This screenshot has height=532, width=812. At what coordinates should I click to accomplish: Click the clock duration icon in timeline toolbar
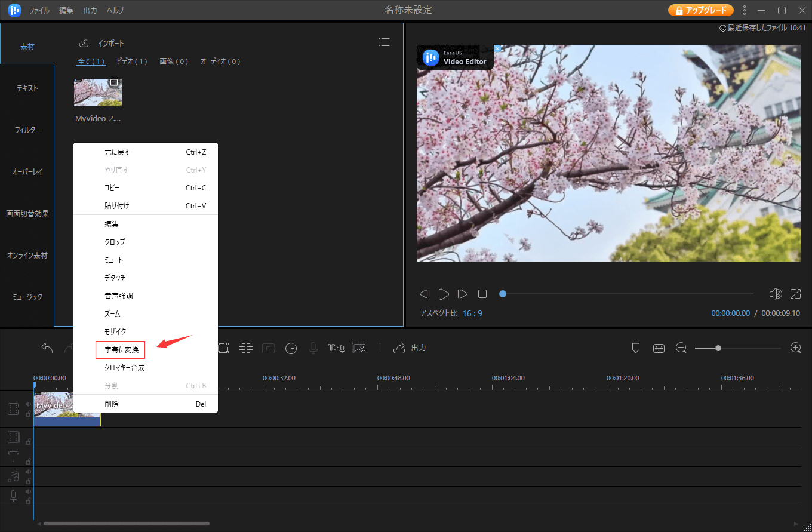(x=291, y=348)
